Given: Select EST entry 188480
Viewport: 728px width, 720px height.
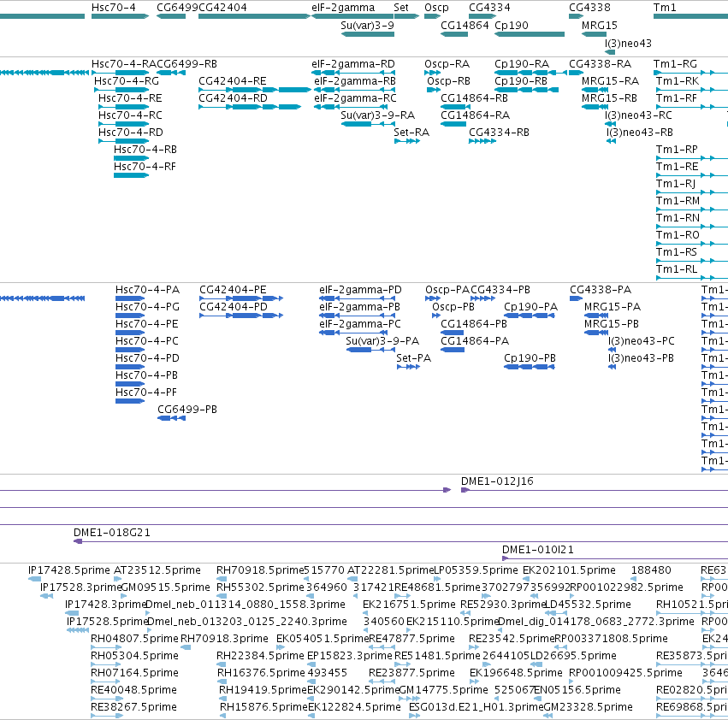Looking at the screenshot, I should (651, 570).
